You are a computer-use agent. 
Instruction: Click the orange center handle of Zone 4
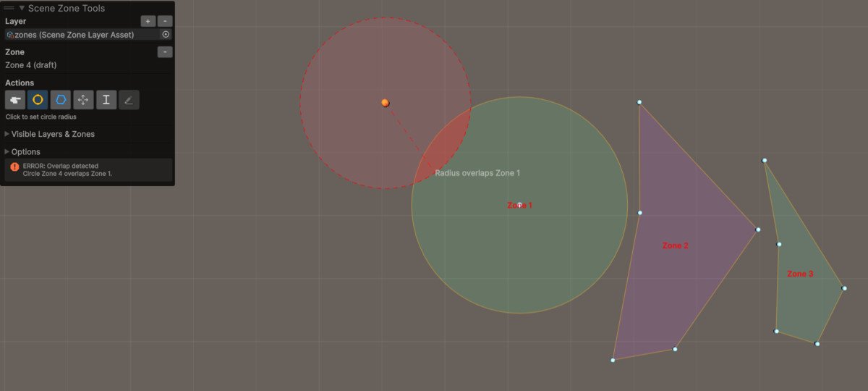(386, 103)
